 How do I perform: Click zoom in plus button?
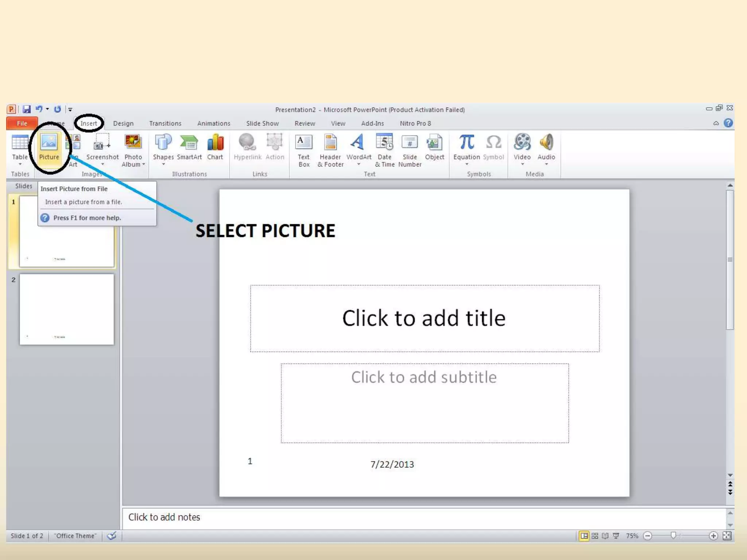[713, 536]
